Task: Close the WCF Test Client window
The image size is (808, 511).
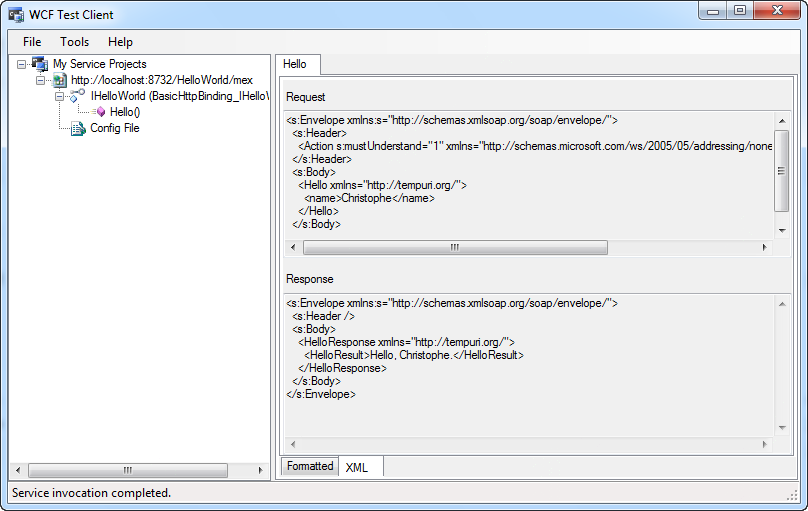Action: tap(777, 11)
